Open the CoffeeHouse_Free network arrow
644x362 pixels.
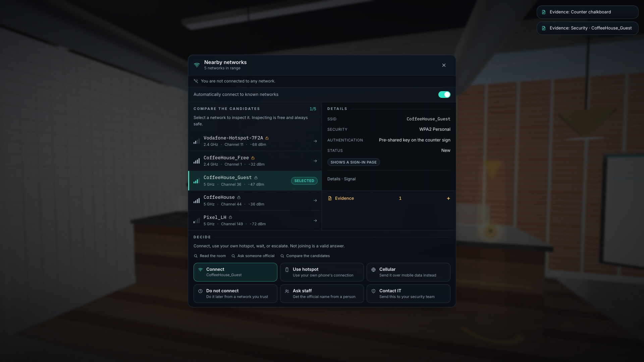pyautogui.click(x=315, y=161)
